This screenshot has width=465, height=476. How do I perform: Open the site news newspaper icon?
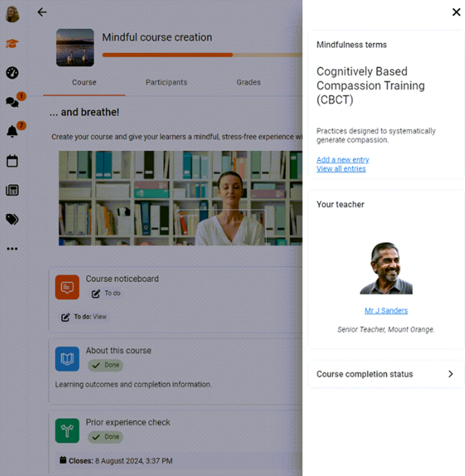tap(12, 190)
